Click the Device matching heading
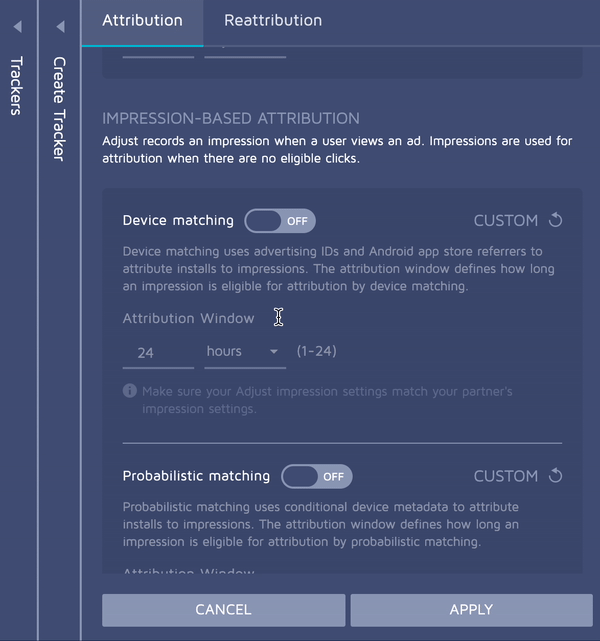 178,220
